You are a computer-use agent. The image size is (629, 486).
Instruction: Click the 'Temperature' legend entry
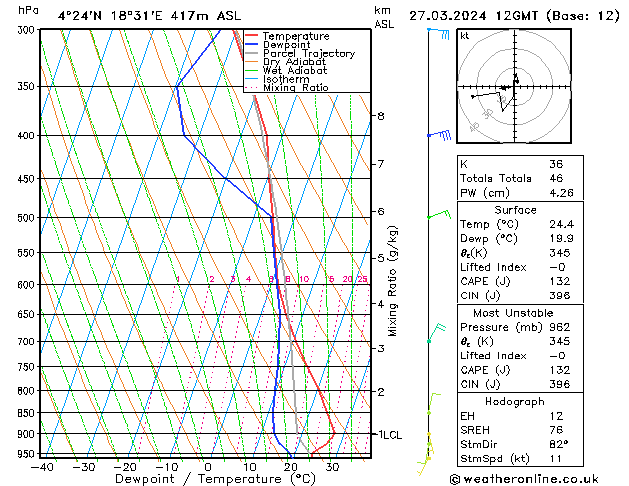pyautogui.click(x=296, y=36)
